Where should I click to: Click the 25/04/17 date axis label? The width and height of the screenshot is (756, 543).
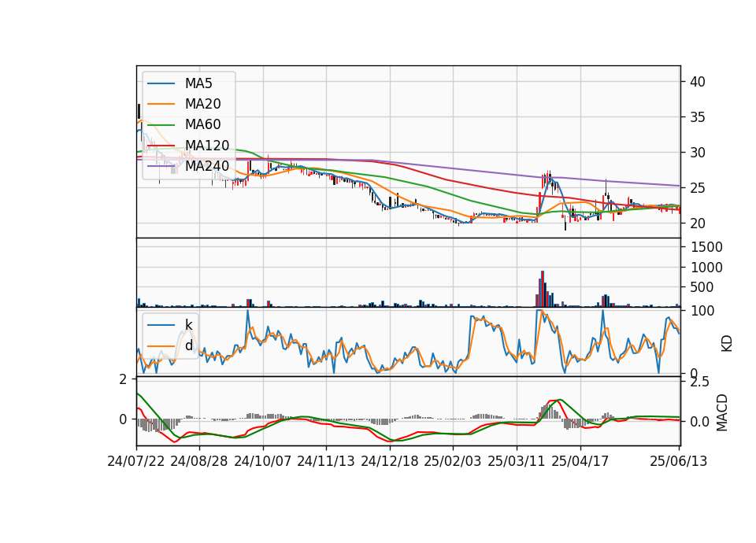580,461
